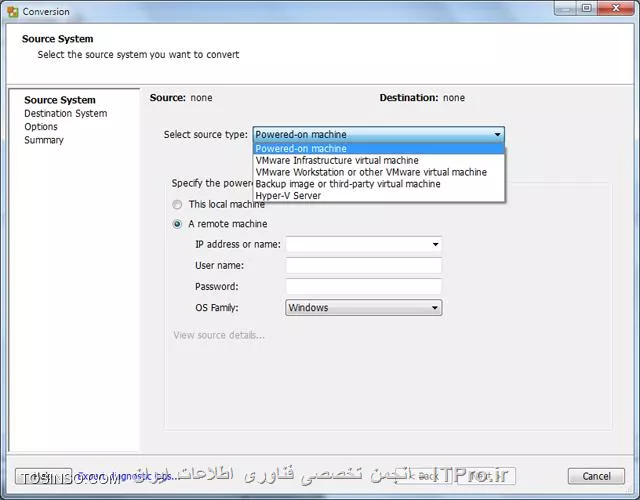Screen dimensions: 640x500
Task: Select 'Source System' wizard step
Action: 60,100
